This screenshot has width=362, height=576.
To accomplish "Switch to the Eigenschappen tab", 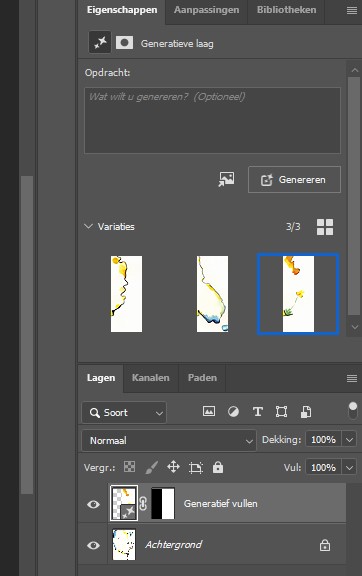I will point(122,10).
